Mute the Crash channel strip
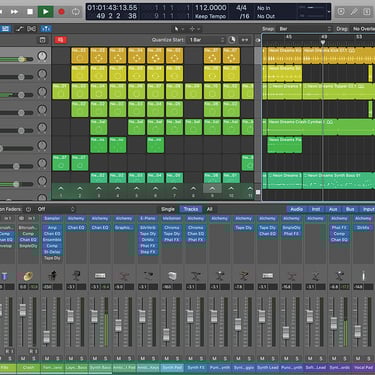Image resolution: width=375 pixels, height=375 pixels. (23, 359)
